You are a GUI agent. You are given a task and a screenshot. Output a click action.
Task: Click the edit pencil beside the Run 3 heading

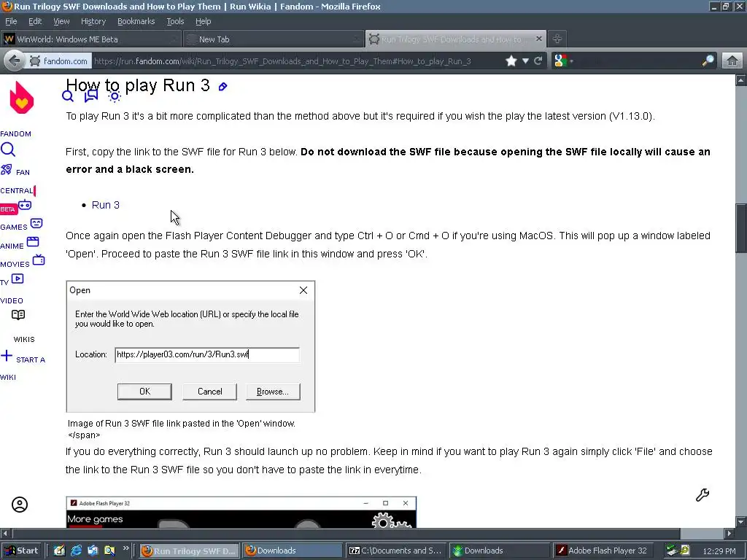[x=222, y=87]
